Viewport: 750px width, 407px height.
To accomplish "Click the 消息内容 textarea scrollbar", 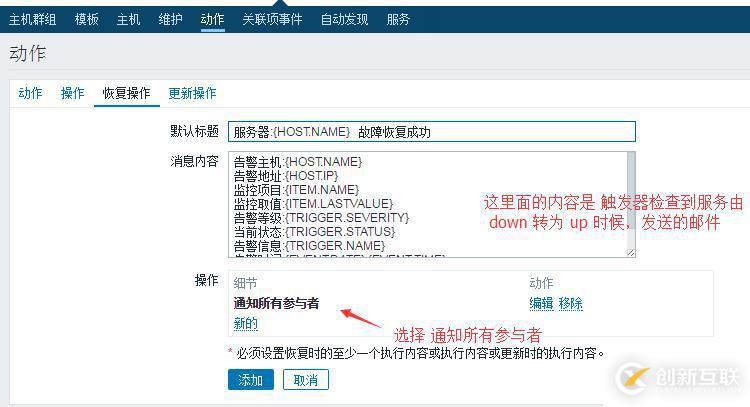I will (631, 201).
